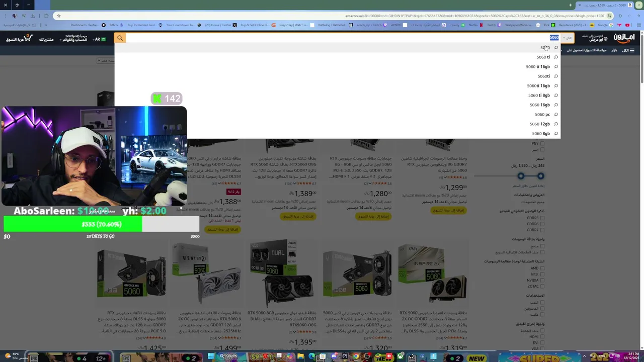Viewport: 644px width, 362px height.
Task: Click the Windows Start button on taskbar
Action: click(x=211, y=356)
